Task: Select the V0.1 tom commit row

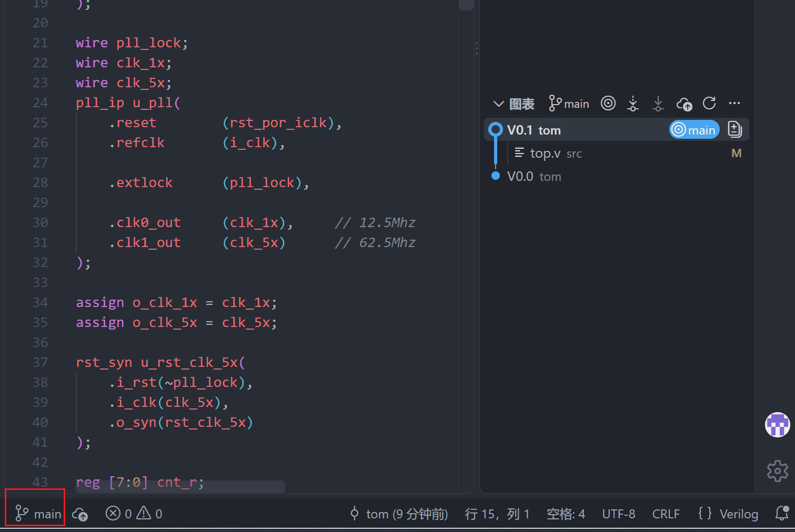Action: pyautogui.click(x=616, y=129)
